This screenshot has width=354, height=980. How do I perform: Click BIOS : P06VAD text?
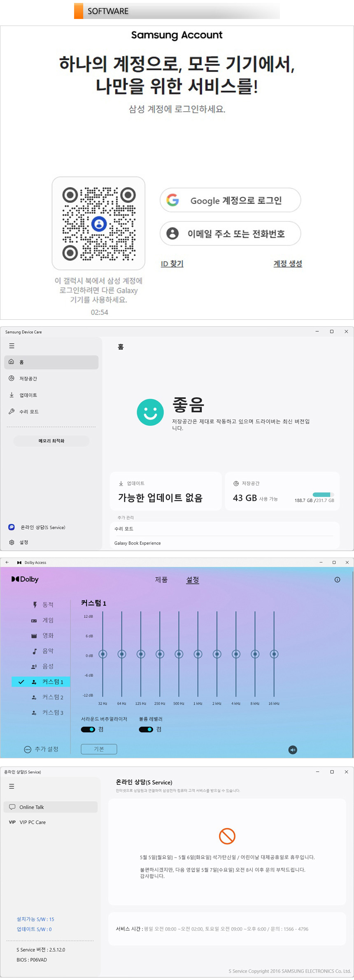32,960
